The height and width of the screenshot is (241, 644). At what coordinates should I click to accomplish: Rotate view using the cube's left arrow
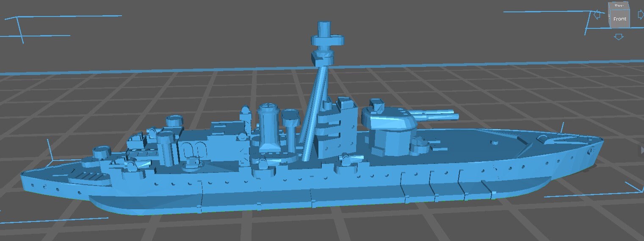tap(597, 16)
